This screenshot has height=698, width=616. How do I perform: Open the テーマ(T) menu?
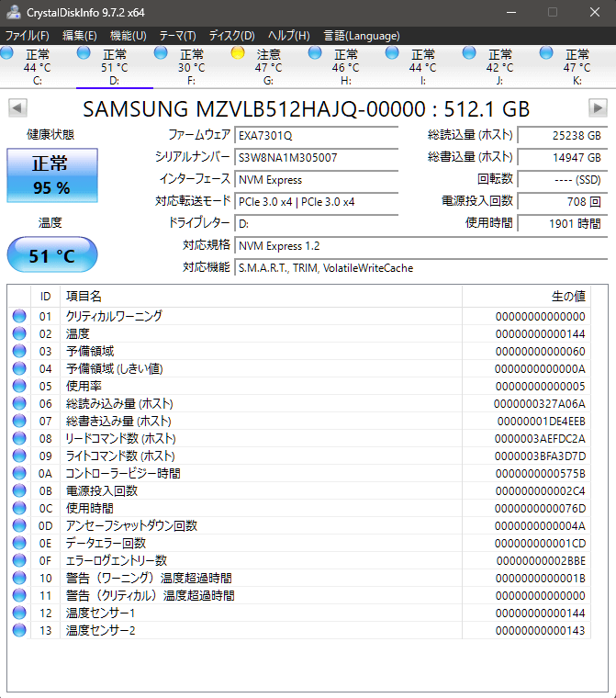coord(177,36)
